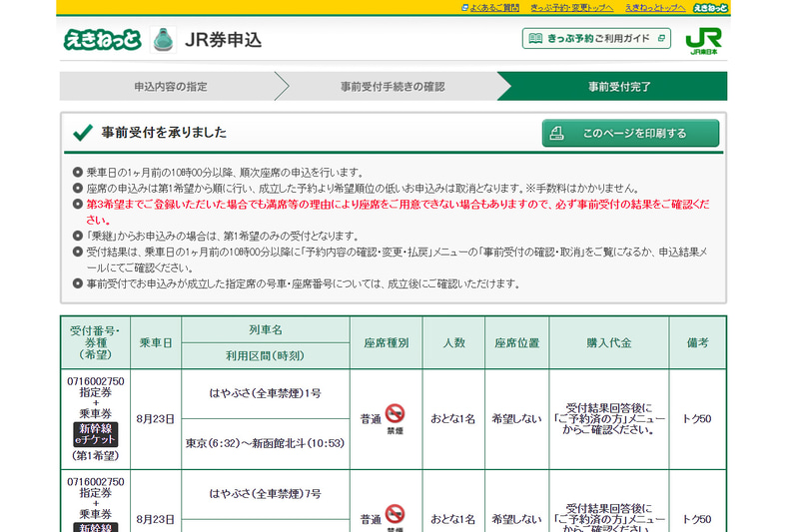Click the small window icon before よくあるご質問
This screenshot has width=799, height=532.
464,8
